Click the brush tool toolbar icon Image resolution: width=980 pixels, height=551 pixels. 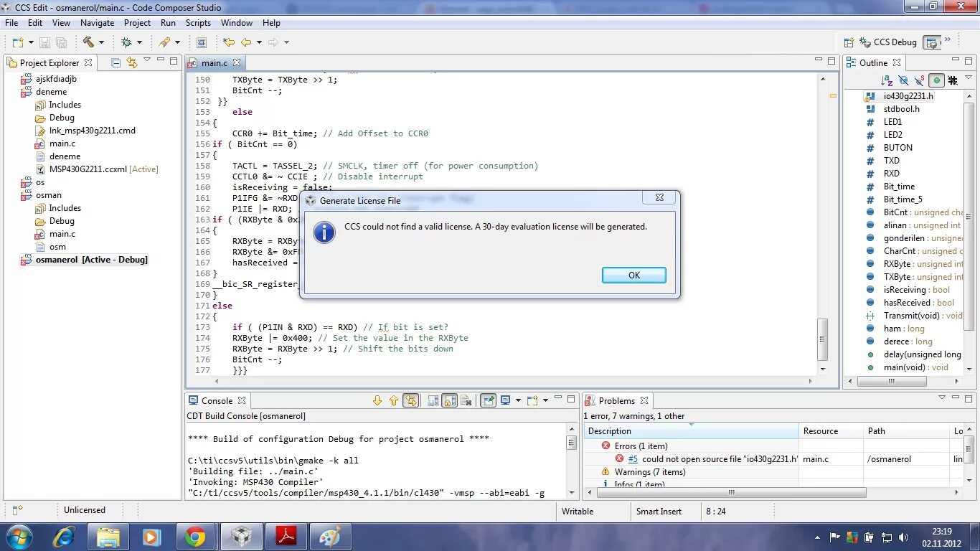pyautogui.click(x=164, y=42)
